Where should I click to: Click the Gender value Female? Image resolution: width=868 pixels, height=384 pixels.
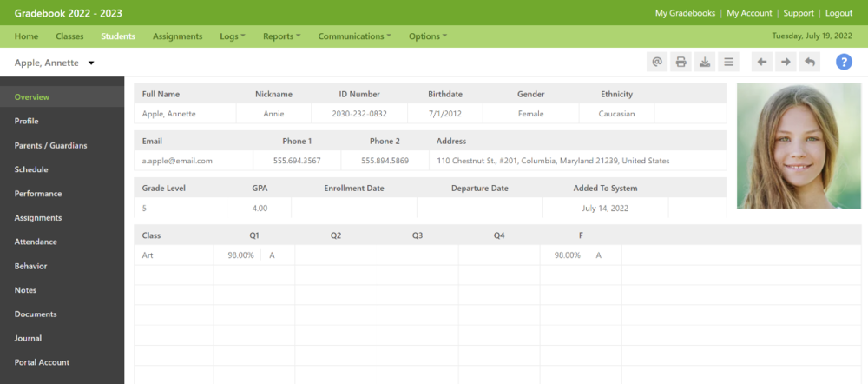tap(531, 114)
